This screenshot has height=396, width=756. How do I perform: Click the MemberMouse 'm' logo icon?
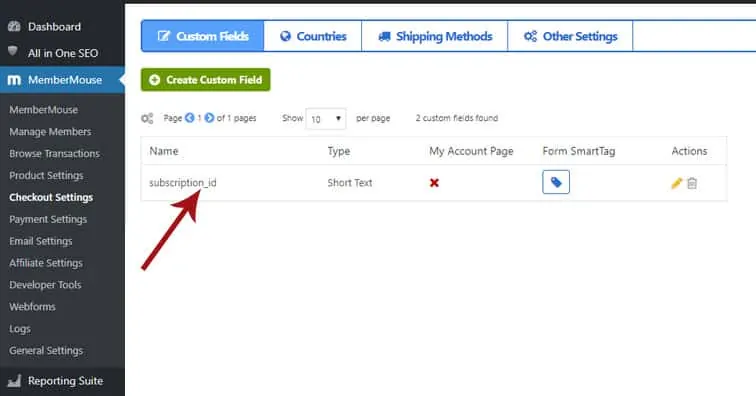(x=14, y=80)
